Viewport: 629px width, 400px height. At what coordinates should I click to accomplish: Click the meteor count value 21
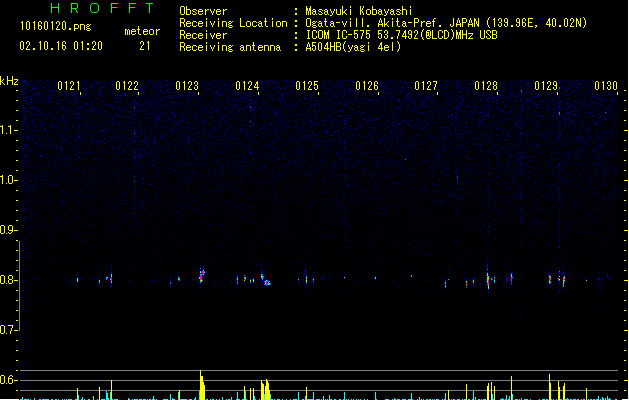(145, 46)
